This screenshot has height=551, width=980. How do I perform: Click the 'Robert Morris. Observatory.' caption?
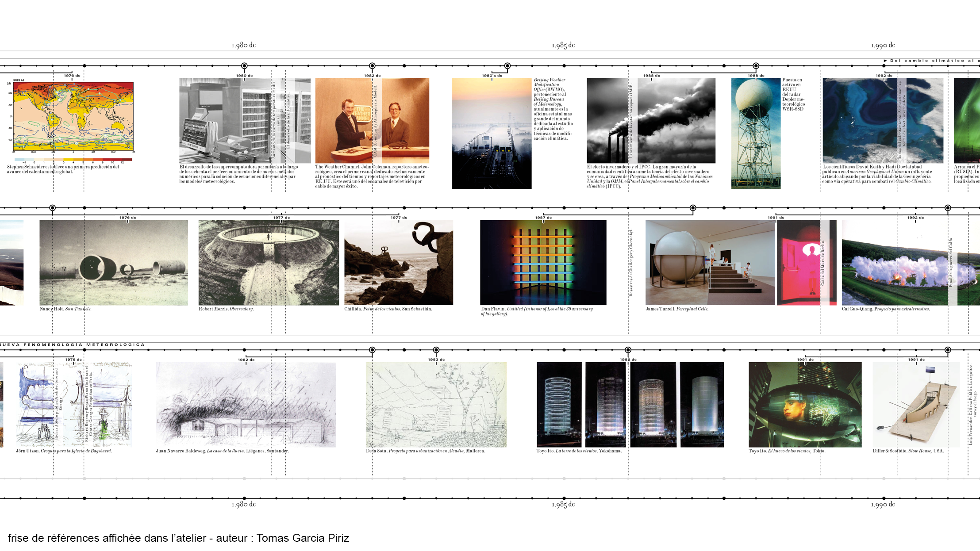coord(226,309)
